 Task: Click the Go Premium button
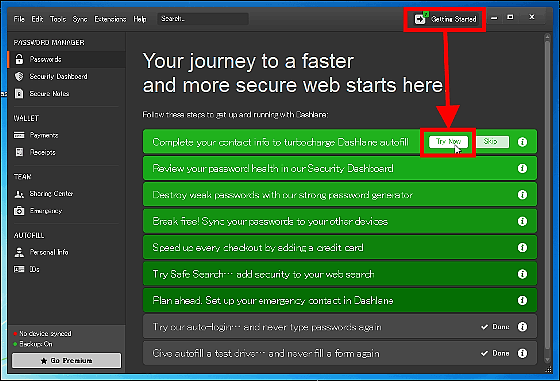pyautogui.click(x=66, y=360)
